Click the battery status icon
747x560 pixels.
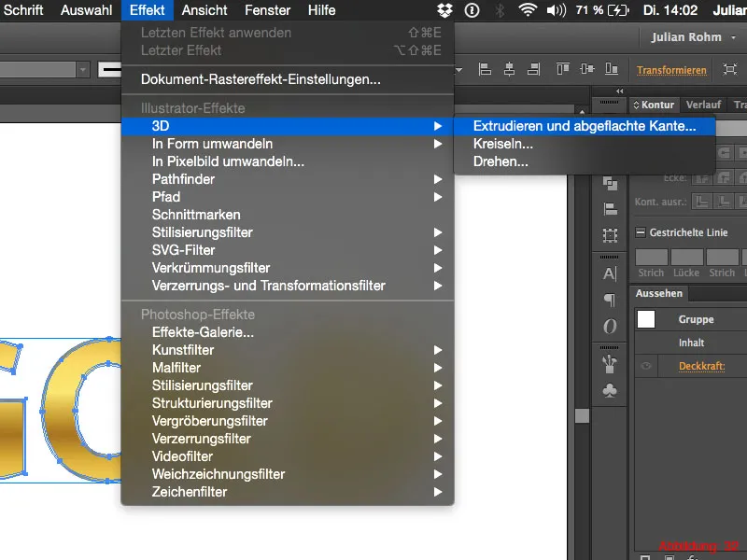point(618,10)
